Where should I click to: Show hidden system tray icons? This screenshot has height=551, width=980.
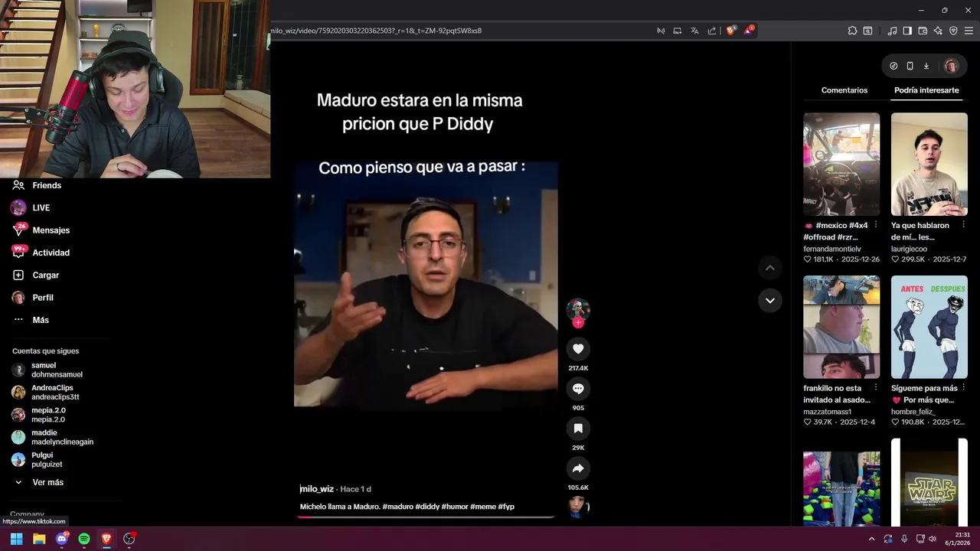pyautogui.click(x=871, y=539)
